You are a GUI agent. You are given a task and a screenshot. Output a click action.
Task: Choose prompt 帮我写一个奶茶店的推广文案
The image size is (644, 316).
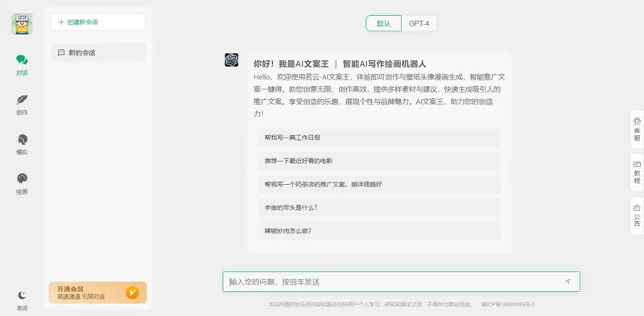coord(379,184)
